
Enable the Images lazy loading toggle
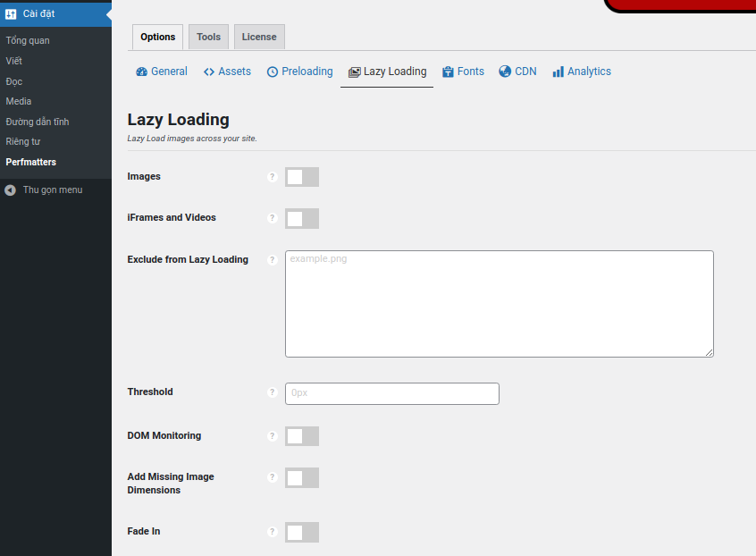(x=302, y=177)
